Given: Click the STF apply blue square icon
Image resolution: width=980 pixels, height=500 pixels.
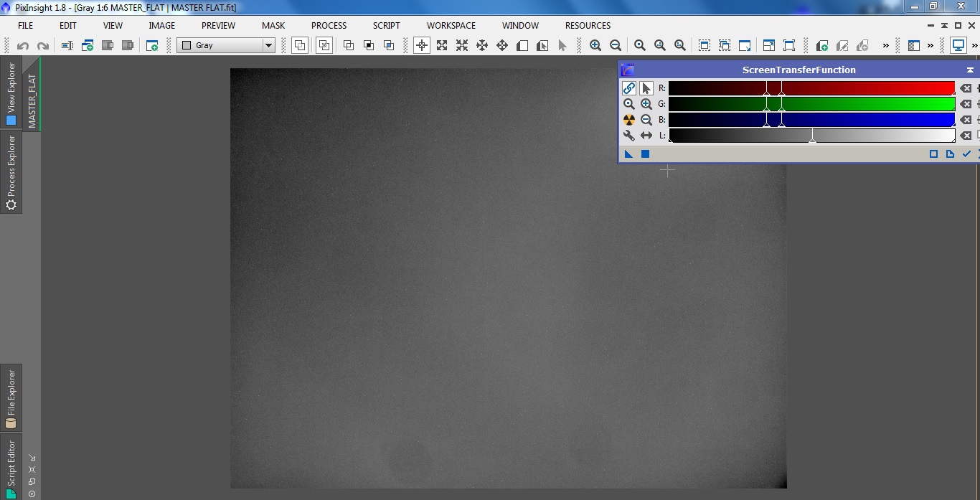Looking at the screenshot, I should (645, 154).
